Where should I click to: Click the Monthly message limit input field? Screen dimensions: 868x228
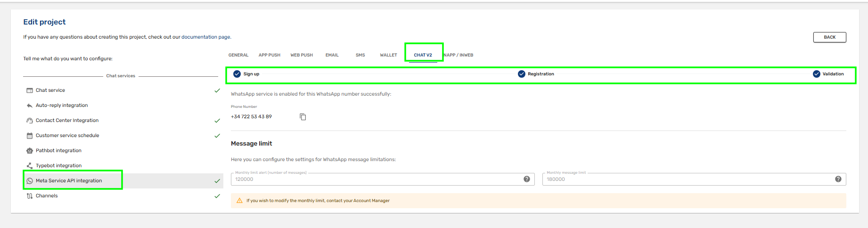(694, 179)
